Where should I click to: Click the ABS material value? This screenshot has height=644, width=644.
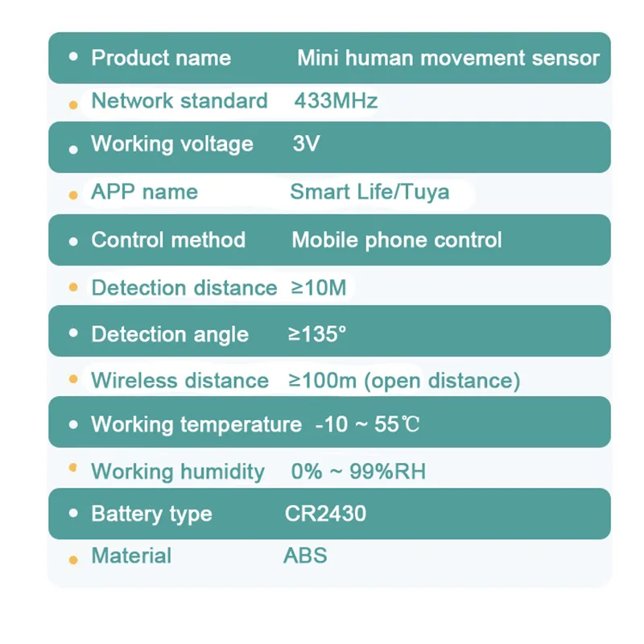305,555
